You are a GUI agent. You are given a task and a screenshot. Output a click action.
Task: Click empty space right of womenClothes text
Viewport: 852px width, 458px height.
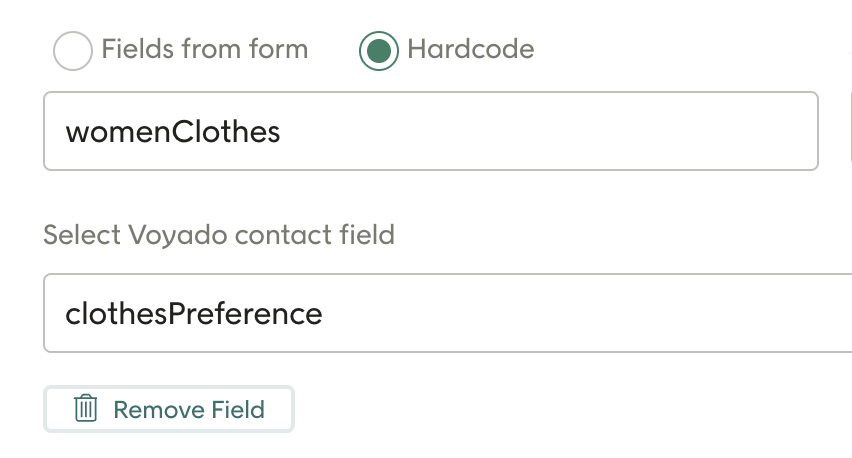point(550,131)
